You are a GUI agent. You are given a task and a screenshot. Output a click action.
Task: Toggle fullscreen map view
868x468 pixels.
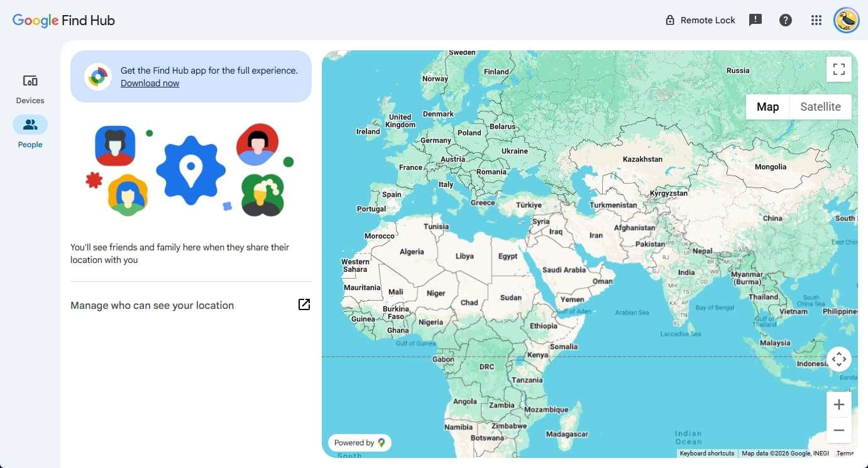tap(838, 69)
